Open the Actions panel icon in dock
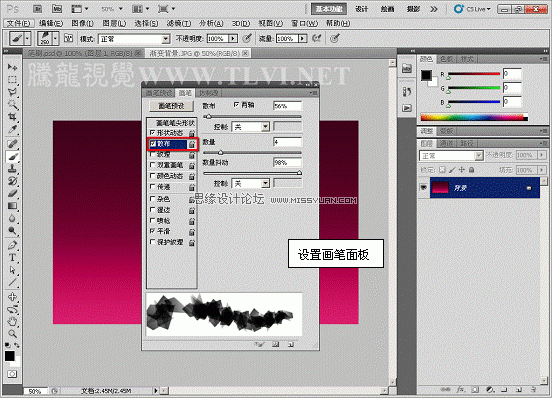 [x=407, y=108]
